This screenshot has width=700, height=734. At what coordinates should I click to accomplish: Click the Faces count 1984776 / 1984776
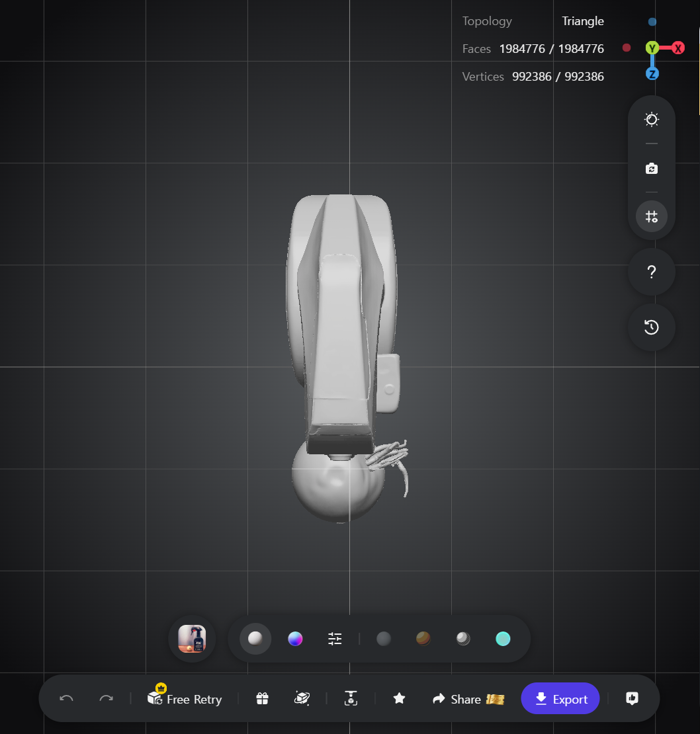point(552,49)
